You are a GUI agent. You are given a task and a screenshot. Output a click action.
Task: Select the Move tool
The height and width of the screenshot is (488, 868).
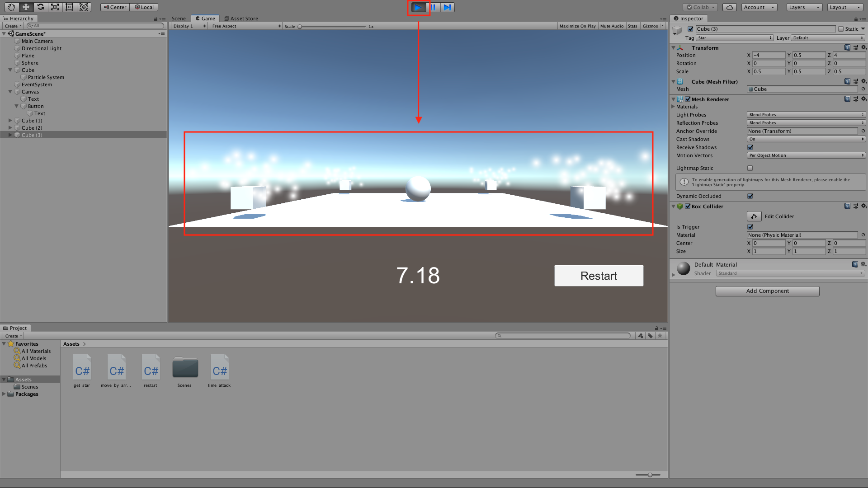(26, 7)
